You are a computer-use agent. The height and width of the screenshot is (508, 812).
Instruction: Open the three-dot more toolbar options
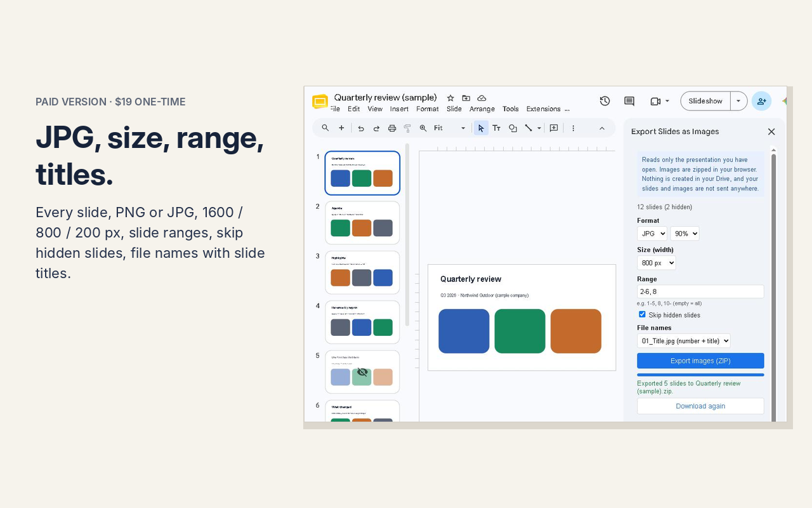click(573, 128)
